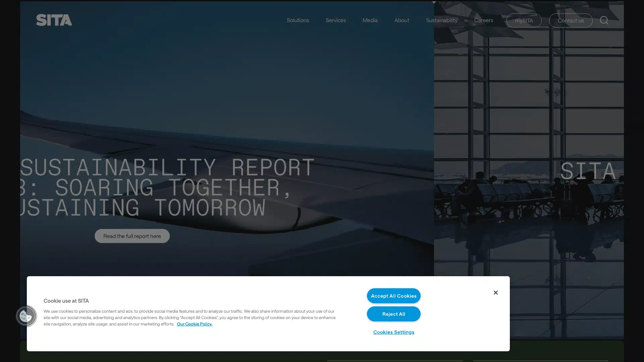
Task: Open Cookies Settings
Action: [393, 332]
